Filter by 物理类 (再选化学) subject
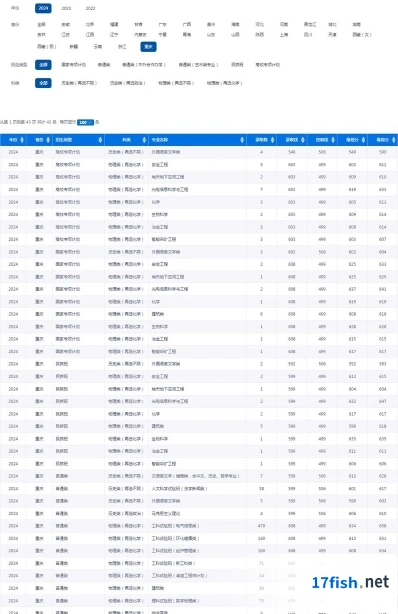 224,83
